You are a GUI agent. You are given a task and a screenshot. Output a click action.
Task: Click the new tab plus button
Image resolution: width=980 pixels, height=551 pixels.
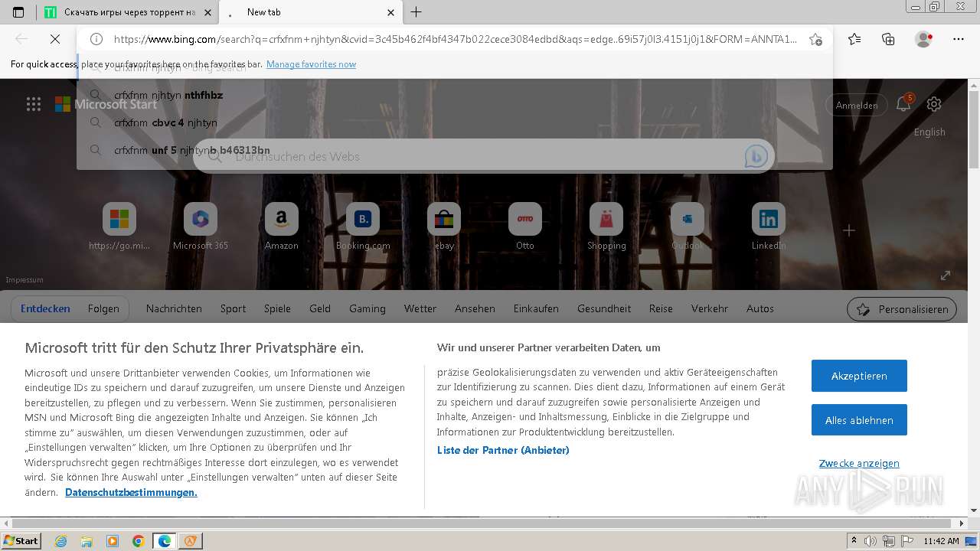click(416, 12)
